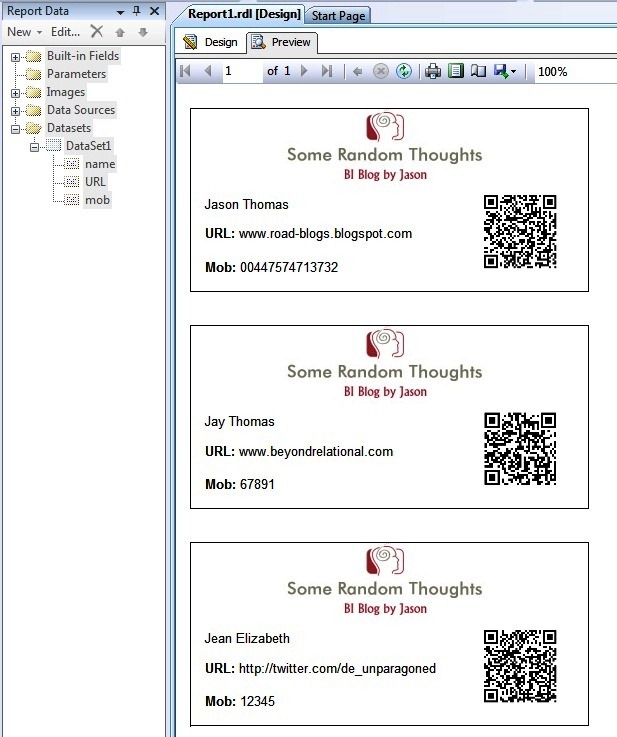The image size is (617, 737).
Task: Select the Images folder label
Action: click(x=65, y=92)
